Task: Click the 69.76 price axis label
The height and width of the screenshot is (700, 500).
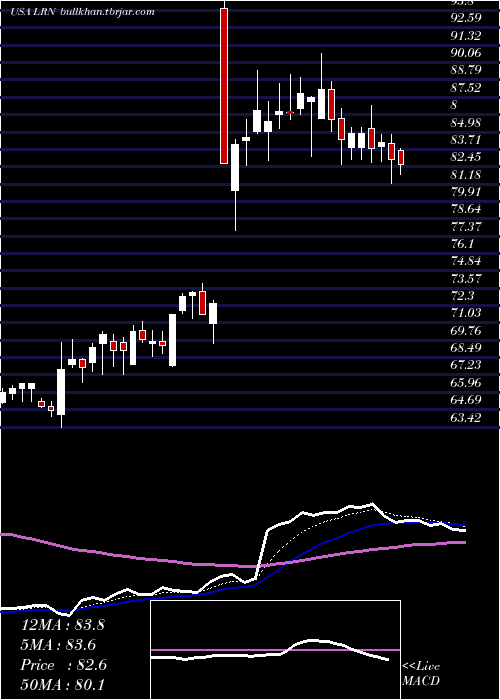Action: (467, 330)
